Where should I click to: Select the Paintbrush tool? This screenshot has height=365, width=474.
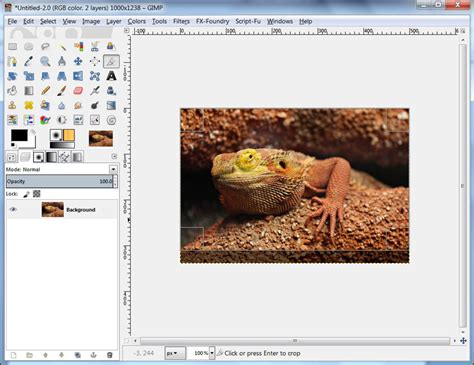[x=62, y=91]
